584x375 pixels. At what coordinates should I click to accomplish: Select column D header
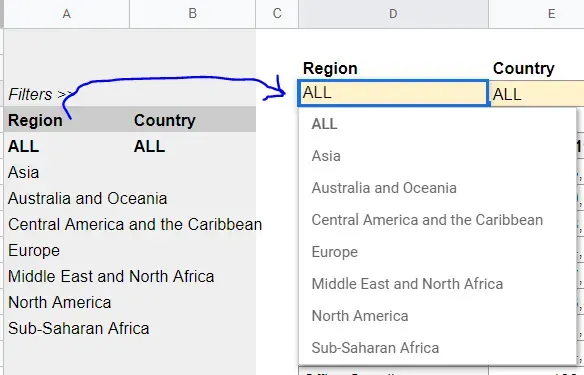(x=393, y=14)
